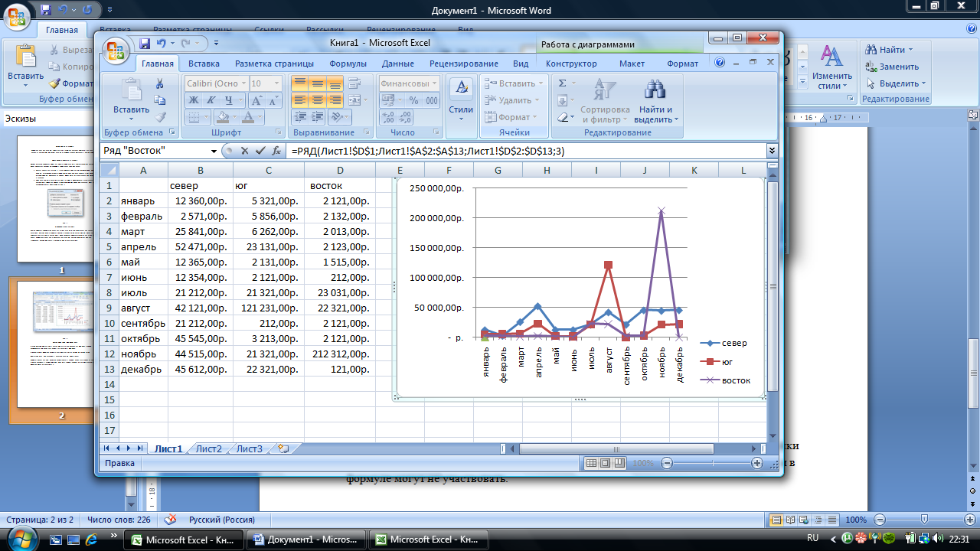
Task: Open Calibri font name dropdown
Action: click(243, 83)
